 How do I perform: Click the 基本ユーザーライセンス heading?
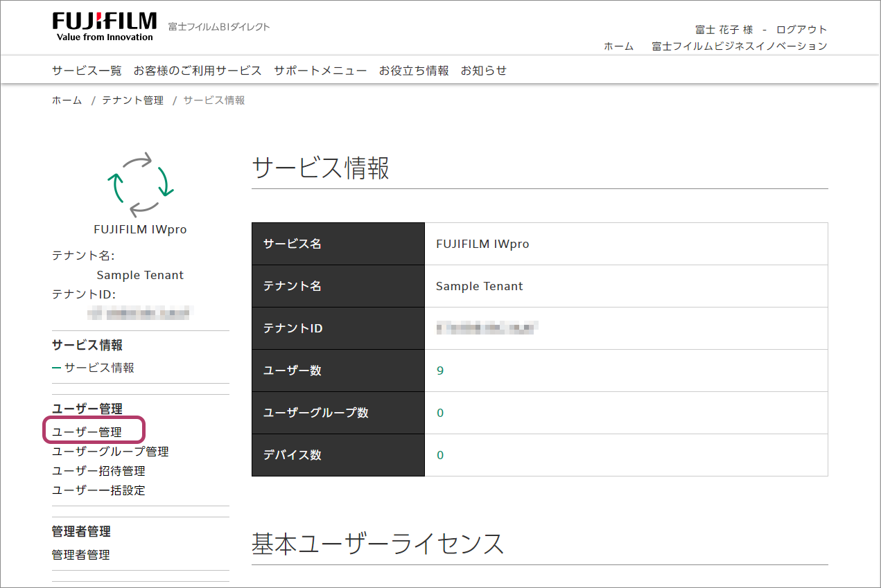tap(378, 544)
